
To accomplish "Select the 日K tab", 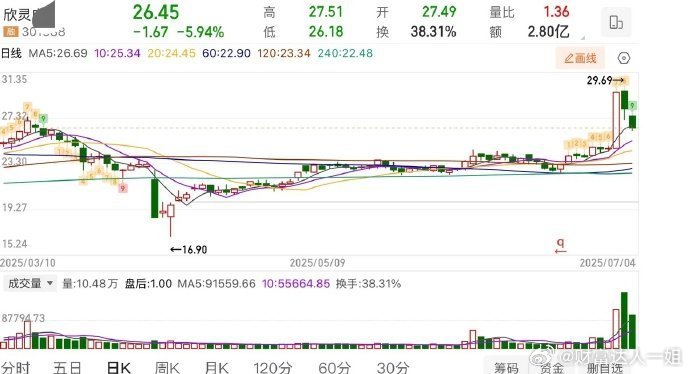I will (119, 367).
